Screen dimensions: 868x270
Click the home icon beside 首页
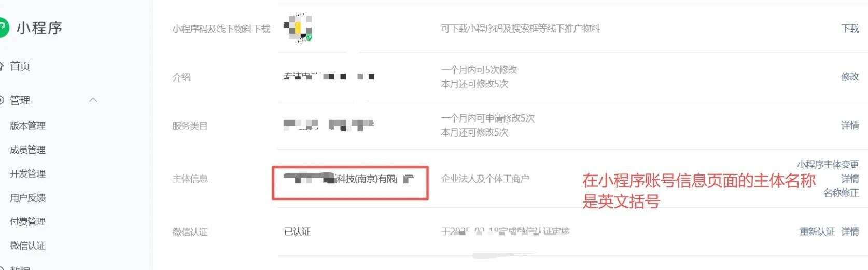point(2,66)
